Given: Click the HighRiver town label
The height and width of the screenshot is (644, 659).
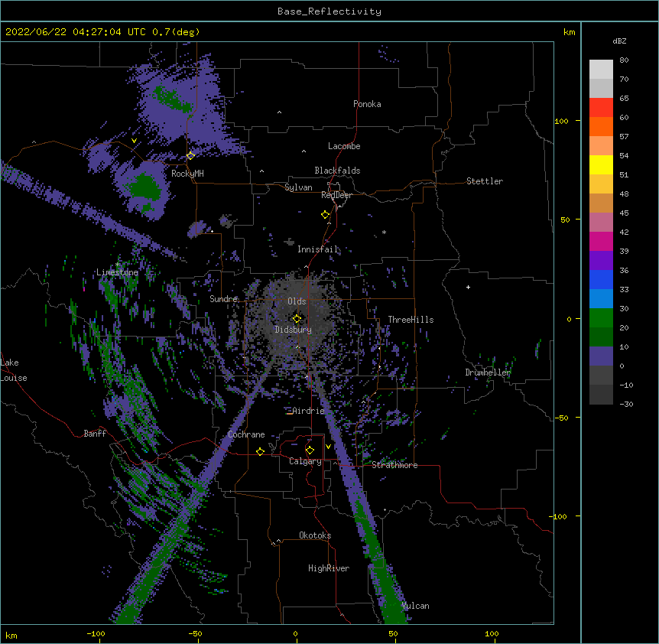Looking at the screenshot, I should pyautogui.click(x=329, y=568).
